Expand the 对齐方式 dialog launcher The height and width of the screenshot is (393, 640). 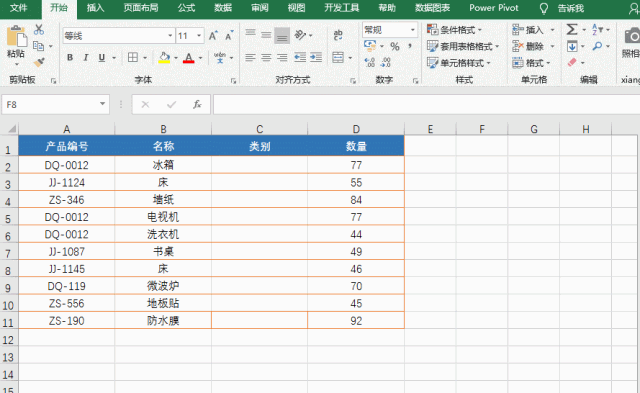click(353, 81)
